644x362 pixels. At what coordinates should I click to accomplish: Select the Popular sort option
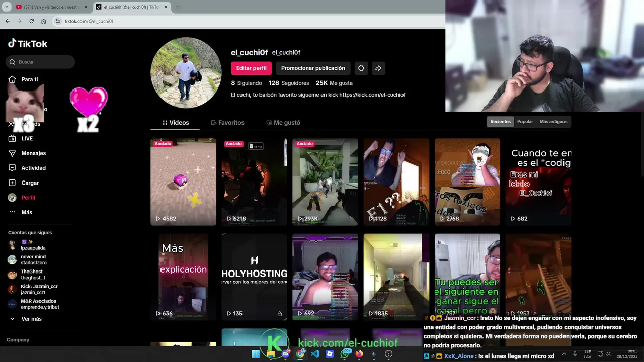coord(525,122)
